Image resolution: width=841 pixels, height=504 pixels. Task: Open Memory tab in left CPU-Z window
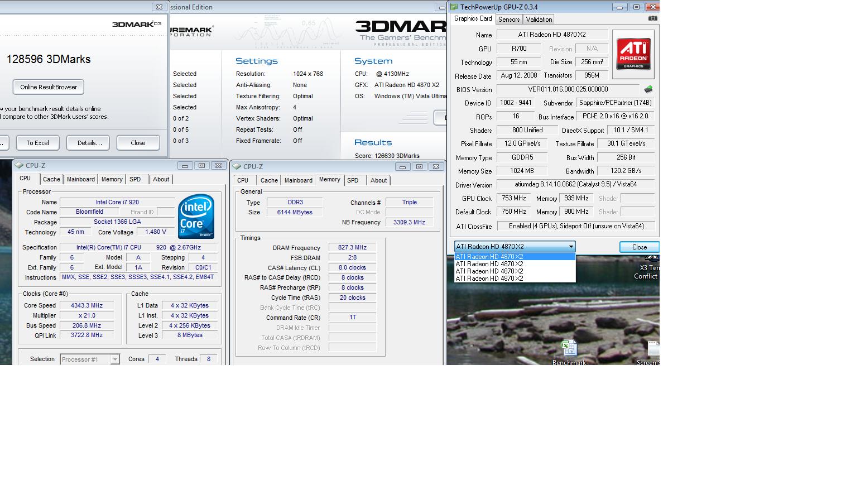tap(112, 179)
